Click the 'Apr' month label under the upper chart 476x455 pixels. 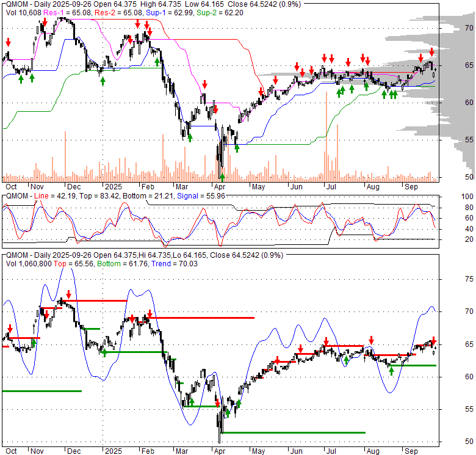pos(220,187)
